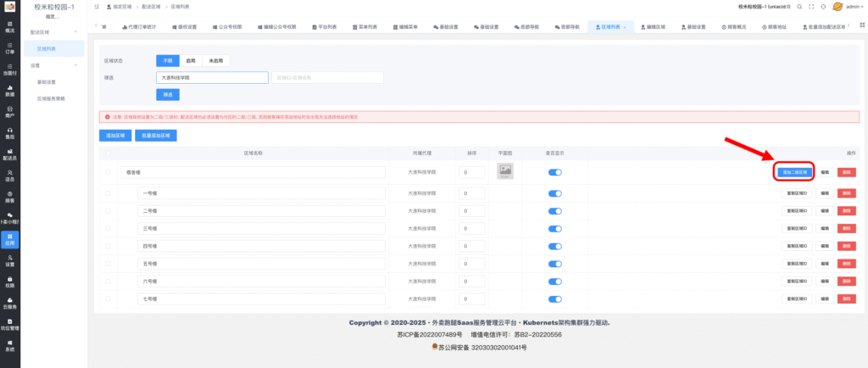
Task: Select the highlighted 应用 sidebar icon
Action: pos(10,240)
